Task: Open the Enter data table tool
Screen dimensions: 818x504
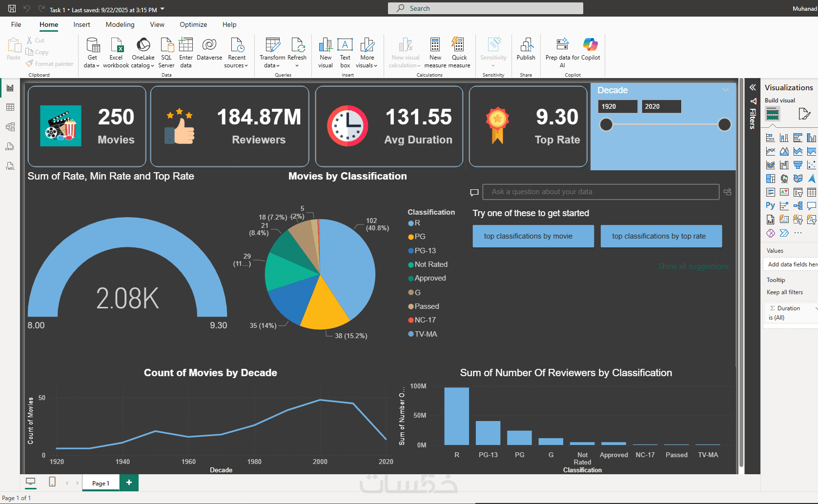Action: pyautogui.click(x=186, y=53)
